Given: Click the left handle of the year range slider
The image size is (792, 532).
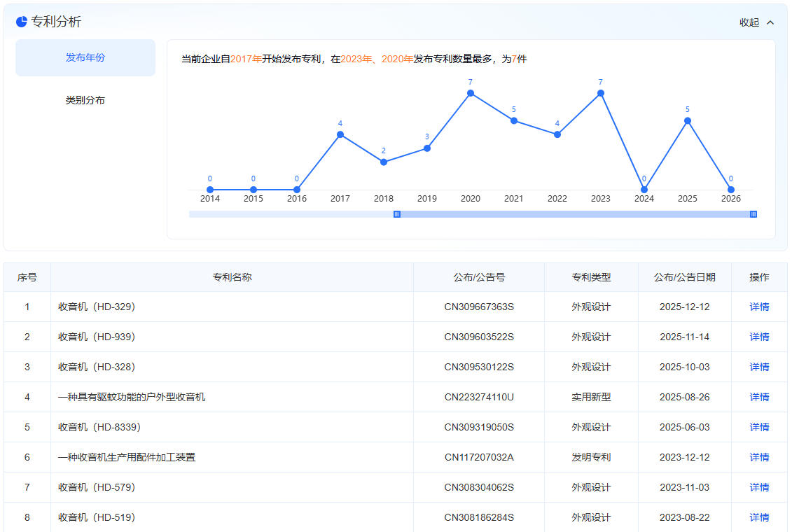Looking at the screenshot, I should pos(397,214).
